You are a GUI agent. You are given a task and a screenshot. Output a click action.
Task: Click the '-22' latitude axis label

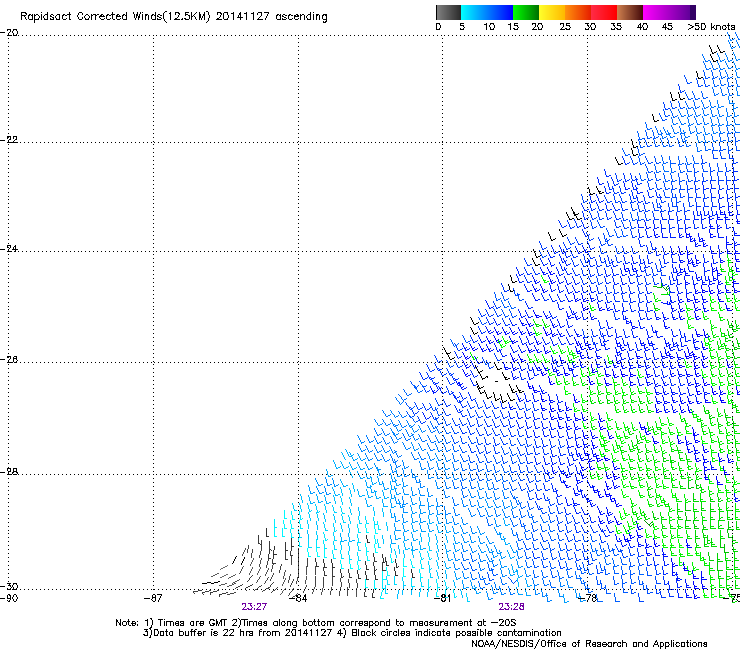tap(9, 140)
